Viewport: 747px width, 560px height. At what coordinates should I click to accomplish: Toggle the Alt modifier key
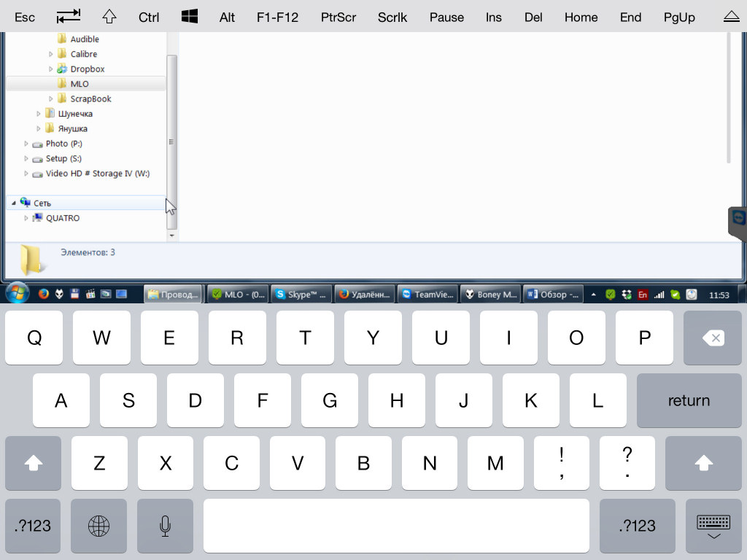pos(227,17)
